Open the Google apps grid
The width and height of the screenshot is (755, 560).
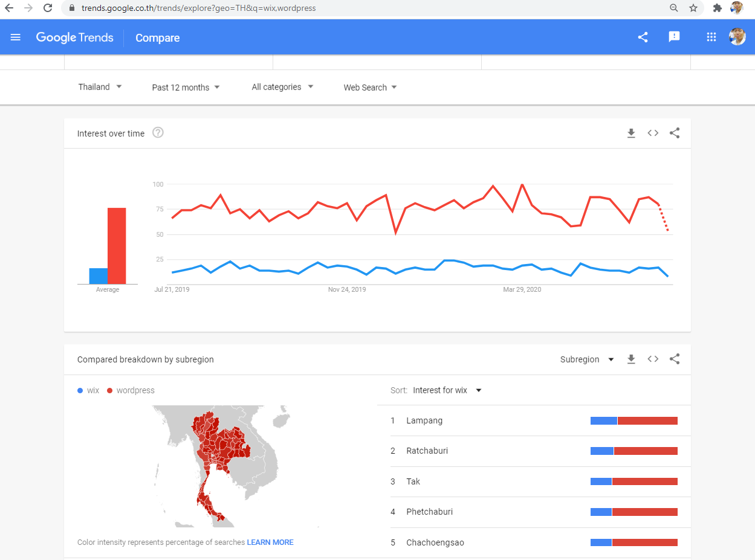click(x=711, y=37)
